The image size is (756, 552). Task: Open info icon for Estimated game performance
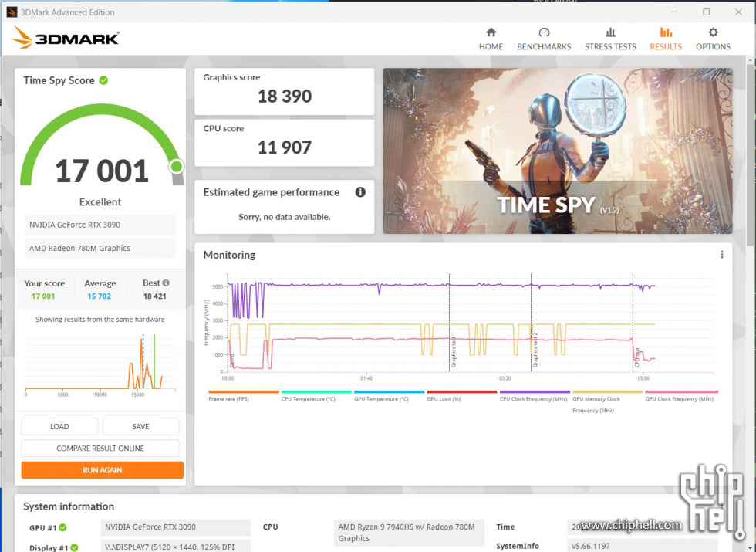[x=360, y=192]
